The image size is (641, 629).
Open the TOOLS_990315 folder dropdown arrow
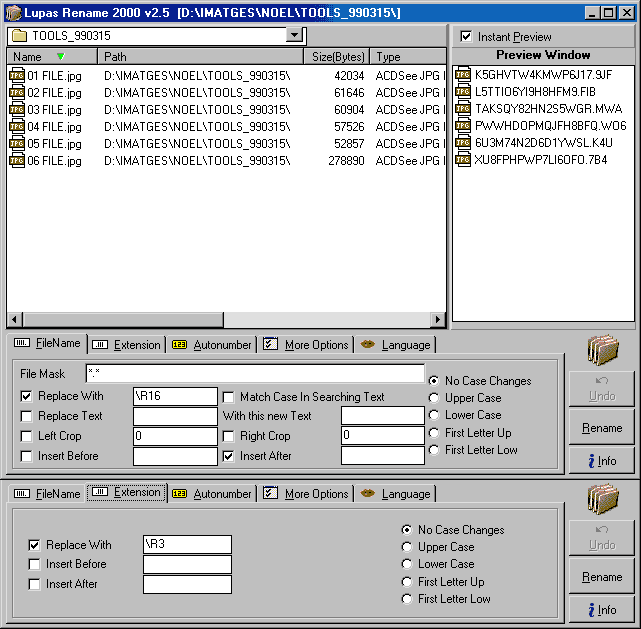point(294,35)
